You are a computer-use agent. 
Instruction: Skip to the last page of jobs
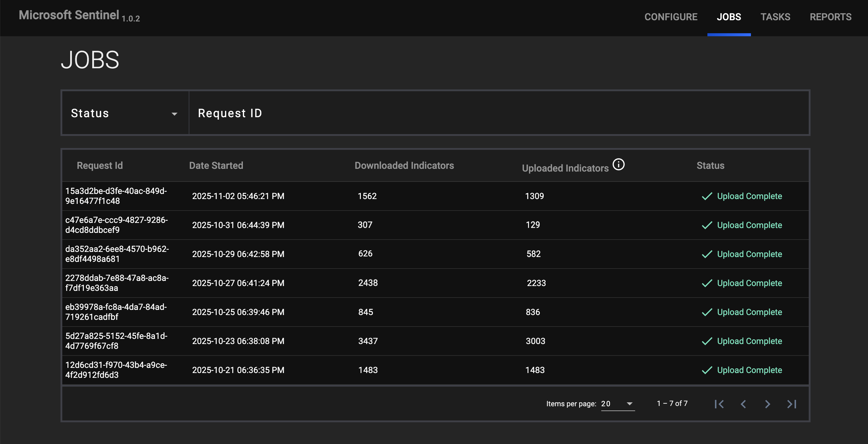coord(792,404)
